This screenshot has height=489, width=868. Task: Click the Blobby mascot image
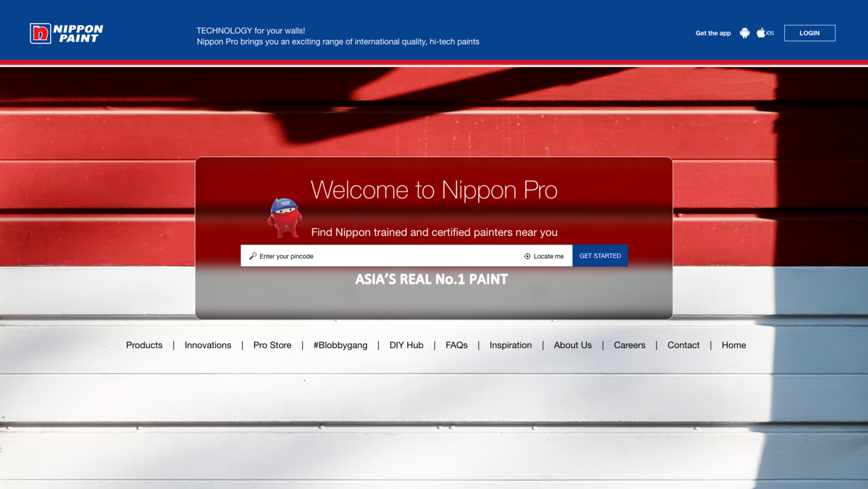pos(285,218)
